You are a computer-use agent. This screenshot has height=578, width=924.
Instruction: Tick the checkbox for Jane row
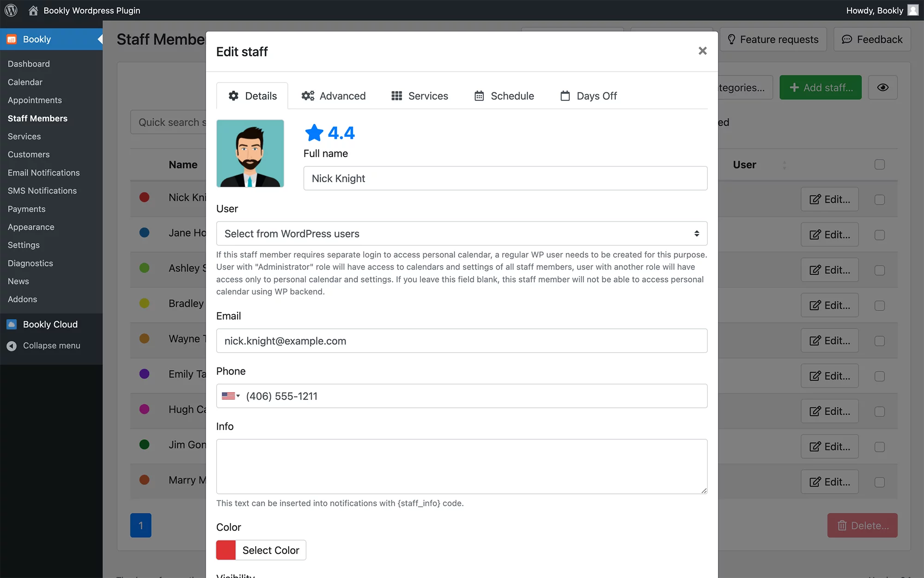880,235
